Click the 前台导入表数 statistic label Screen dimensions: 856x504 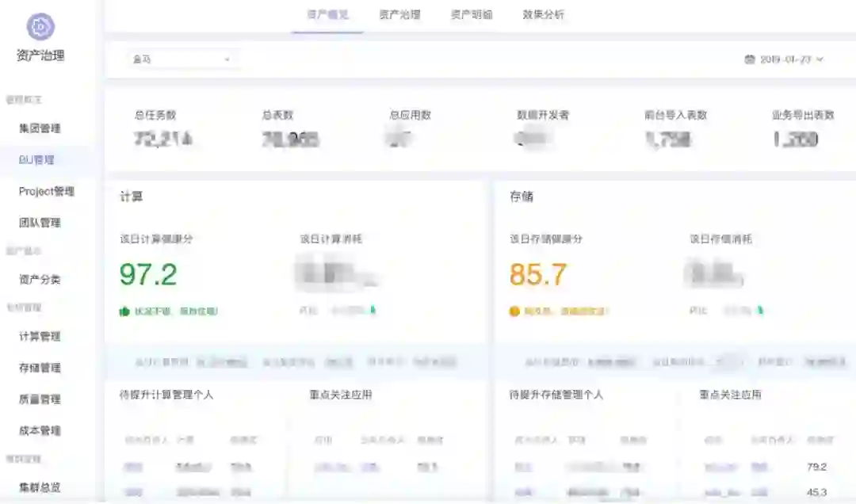[x=676, y=115]
